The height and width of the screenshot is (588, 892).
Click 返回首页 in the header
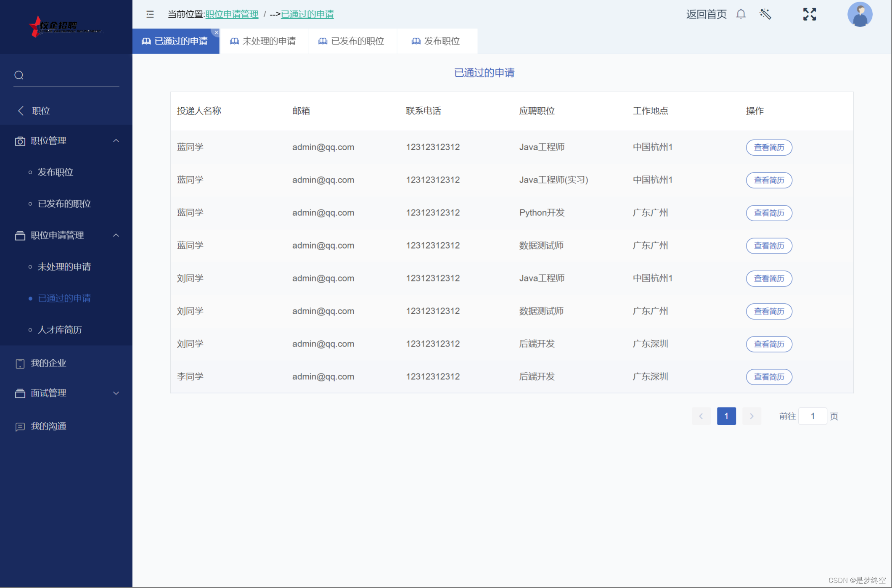(x=706, y=14)
